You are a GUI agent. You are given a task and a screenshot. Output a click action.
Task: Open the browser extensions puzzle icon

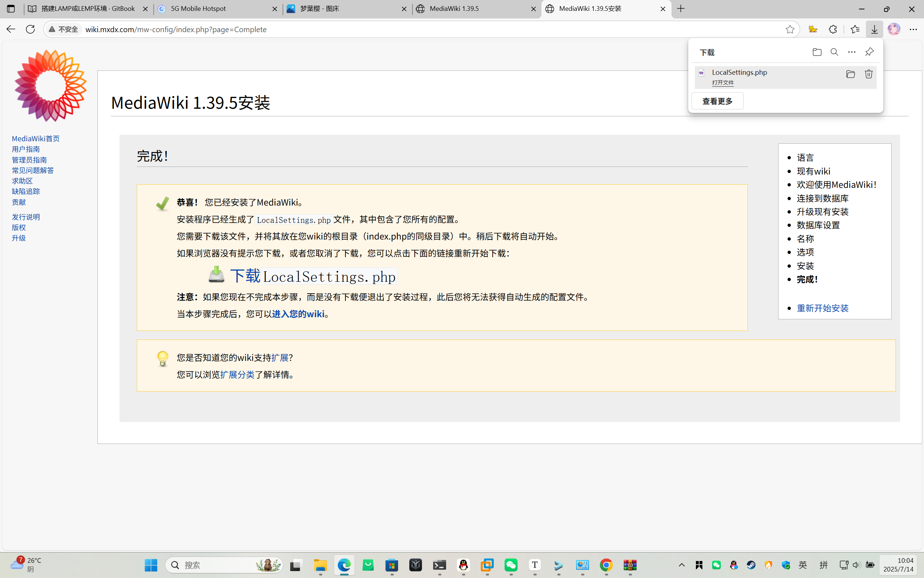click(833, 29)
